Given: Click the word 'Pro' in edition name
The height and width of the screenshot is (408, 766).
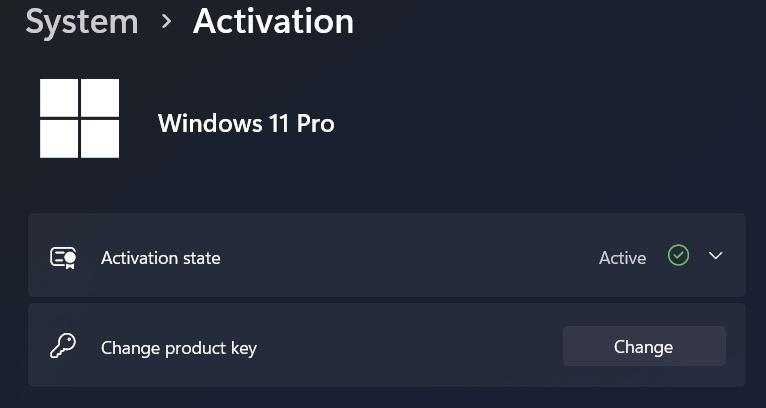Looking at the screenshot, I should coord(314,124).
